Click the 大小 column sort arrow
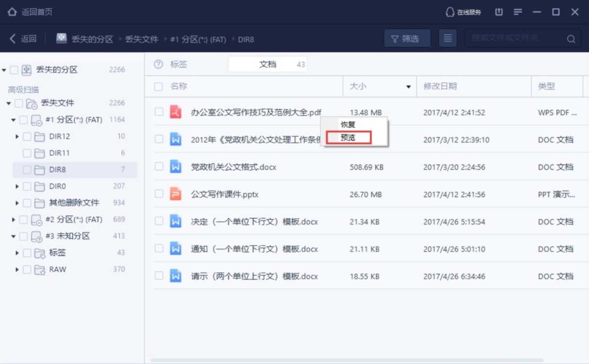The height and width of the screenshot is (364, 589). [x=408, y=87]
